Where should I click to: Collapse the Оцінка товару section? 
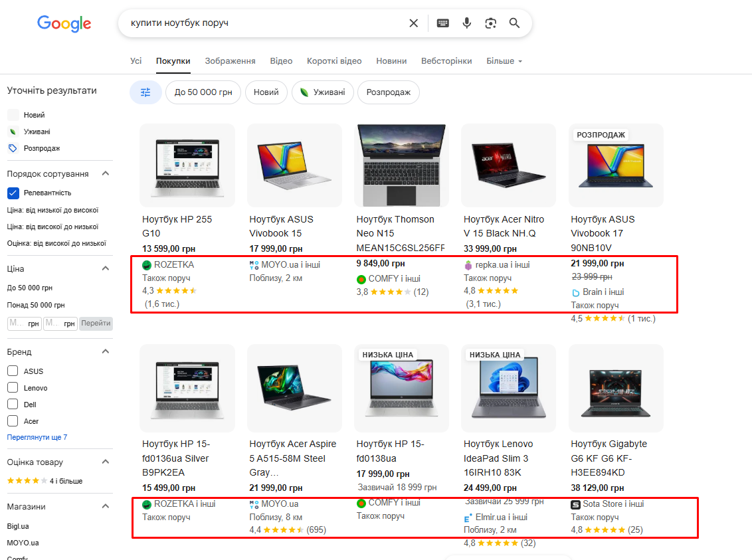point(106,462)
